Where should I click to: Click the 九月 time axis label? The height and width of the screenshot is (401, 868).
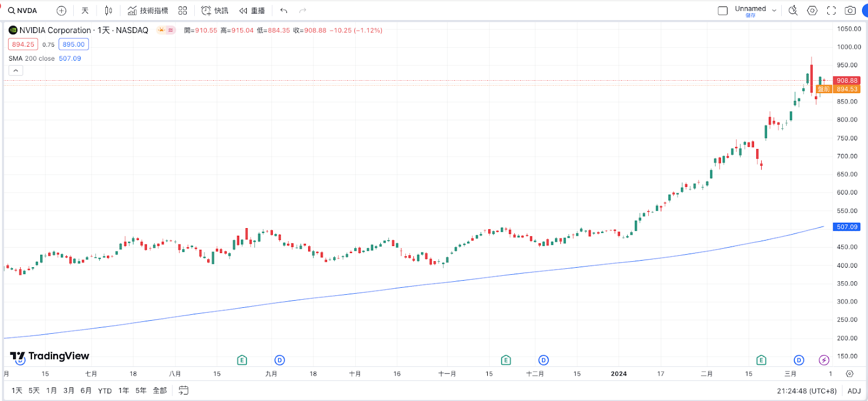pos(271,373)
